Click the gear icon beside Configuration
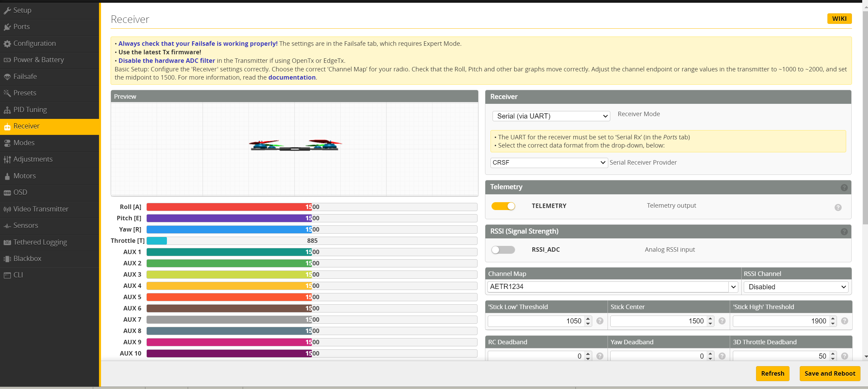This screenshot has height=389, width=868. tap(7, 44)
